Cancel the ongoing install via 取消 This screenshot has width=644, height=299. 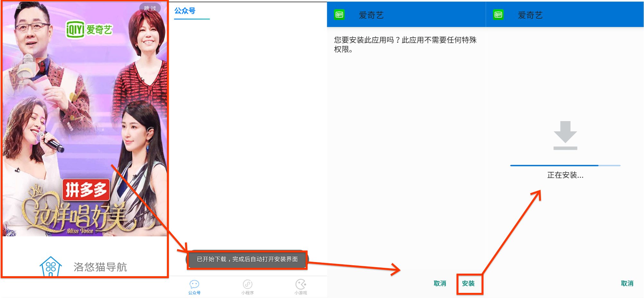click(627, 283)
